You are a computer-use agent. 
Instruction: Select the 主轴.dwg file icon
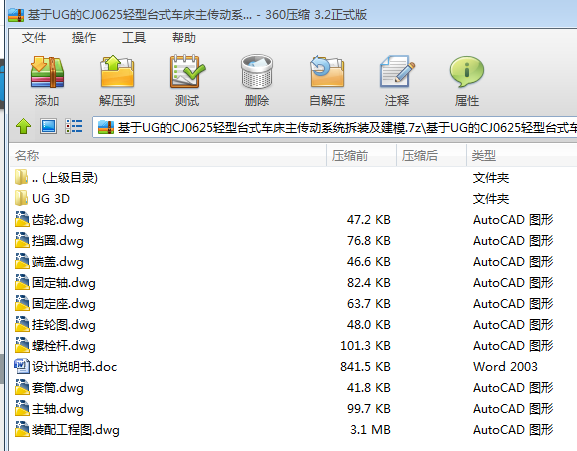coord(22,408)
